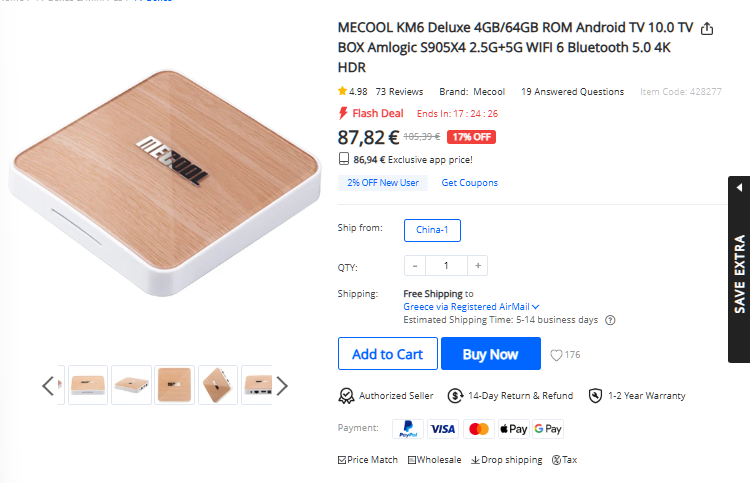Viewport: 750px width, 483px height.
Task: Open the 73 Reviews link
Action: coord(399,92)
